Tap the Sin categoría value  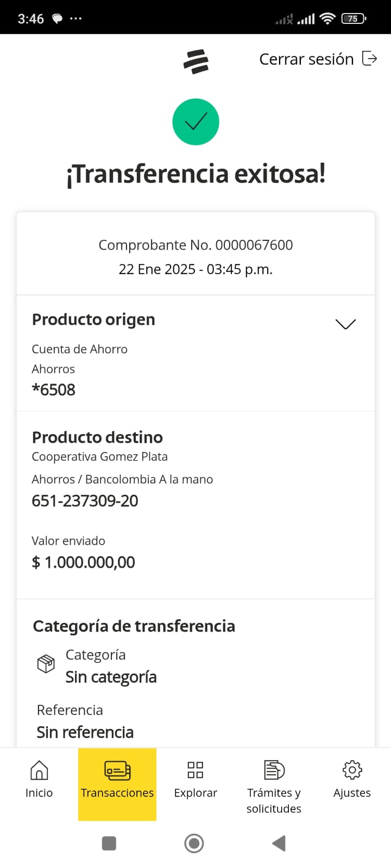pos(111,677)
